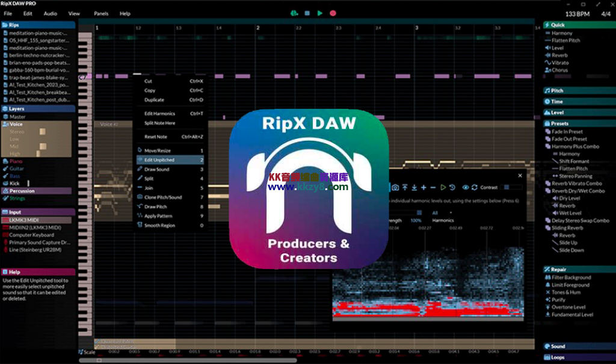
Task: Select the Split tool
Action: [x=170, y=179]
